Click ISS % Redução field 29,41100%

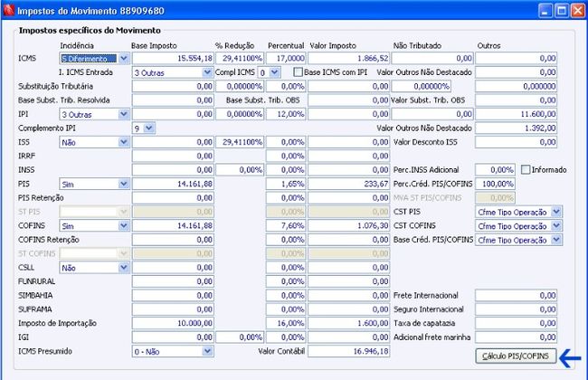pyautogui.click(x=240, y=142)
